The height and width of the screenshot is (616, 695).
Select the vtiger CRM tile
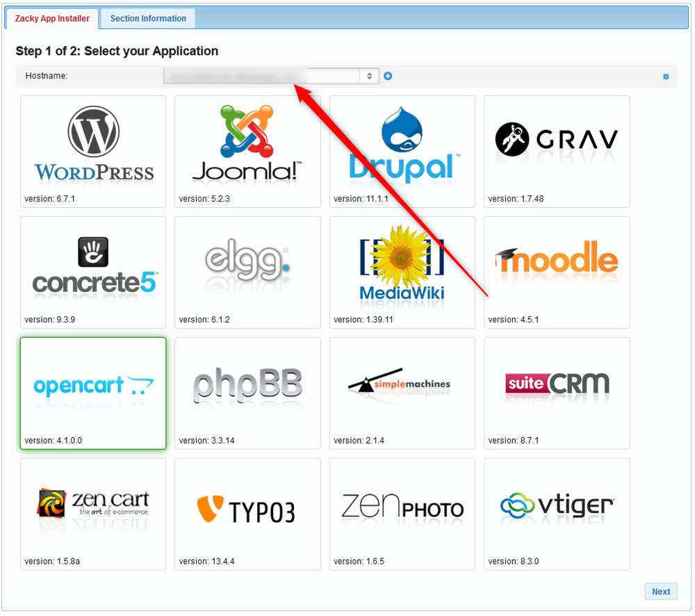point(556,513)
